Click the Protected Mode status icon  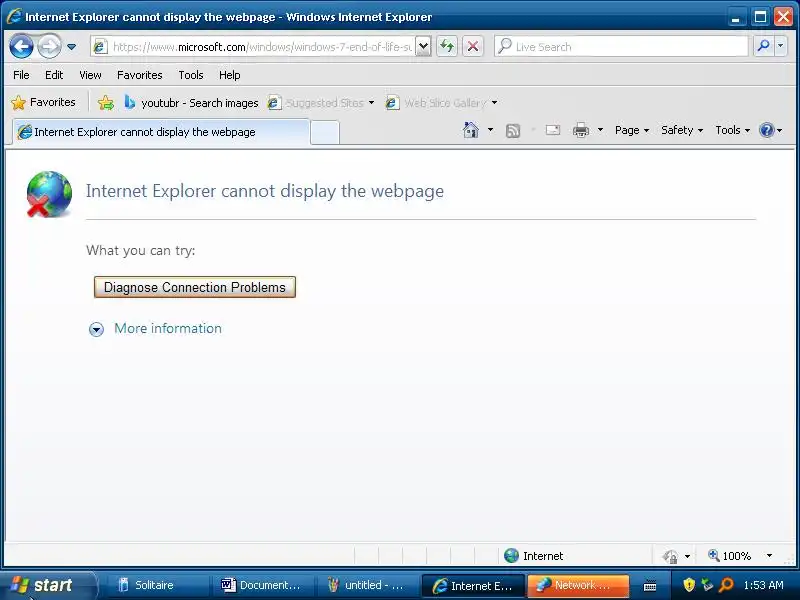pos(670,556)
